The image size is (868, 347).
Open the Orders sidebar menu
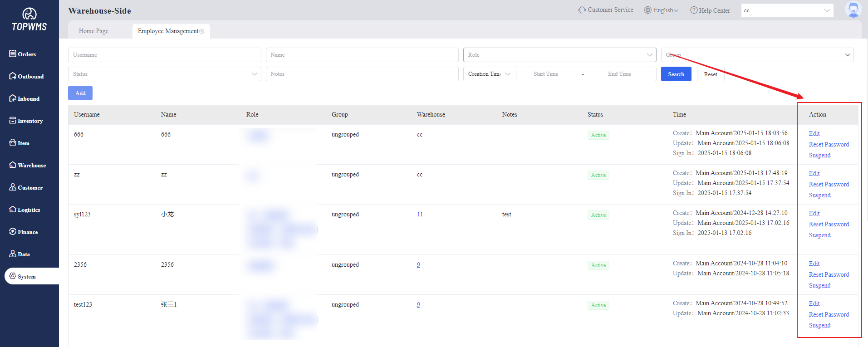coord(23,54)
